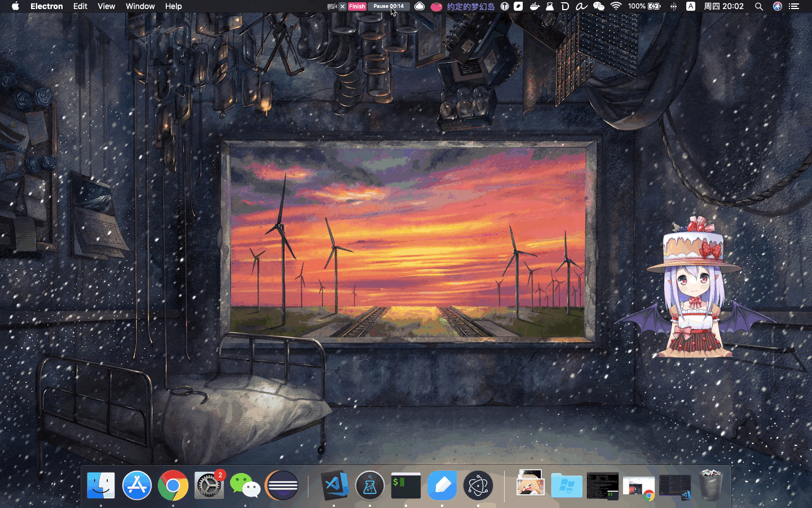Restore minimized terminal window thumbnail in Dock

click(602, 486)
